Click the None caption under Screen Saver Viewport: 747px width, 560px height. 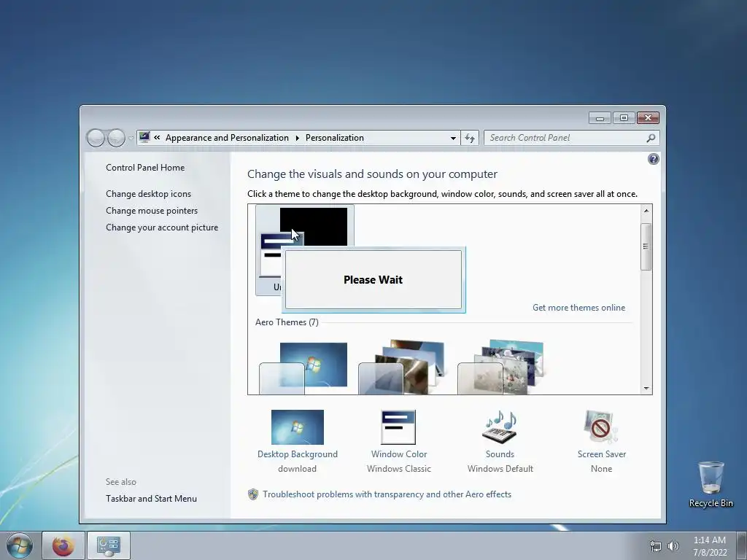[x=601, y=469]
